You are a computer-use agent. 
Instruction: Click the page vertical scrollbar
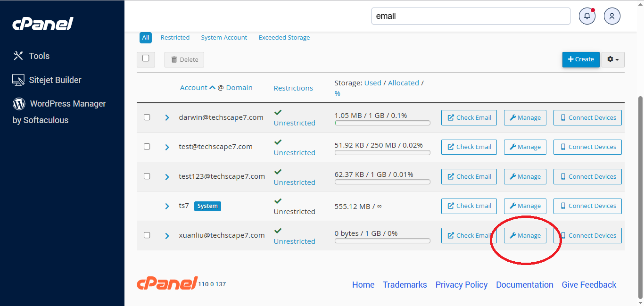(x=640, y=197)
